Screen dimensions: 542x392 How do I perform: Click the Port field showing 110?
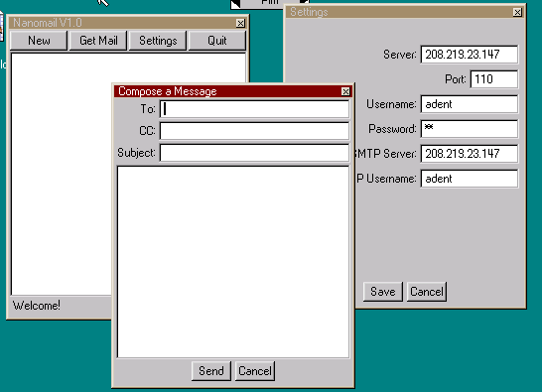(494, 79)
